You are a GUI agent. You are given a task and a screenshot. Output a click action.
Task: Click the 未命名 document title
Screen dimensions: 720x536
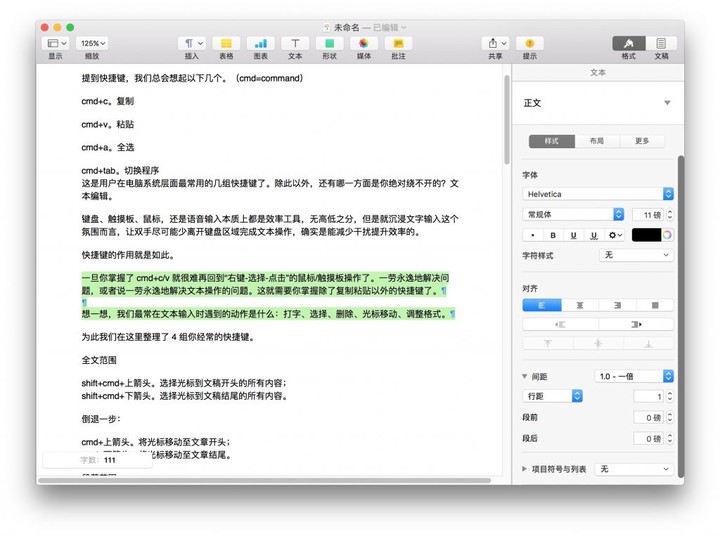point(346,28)
